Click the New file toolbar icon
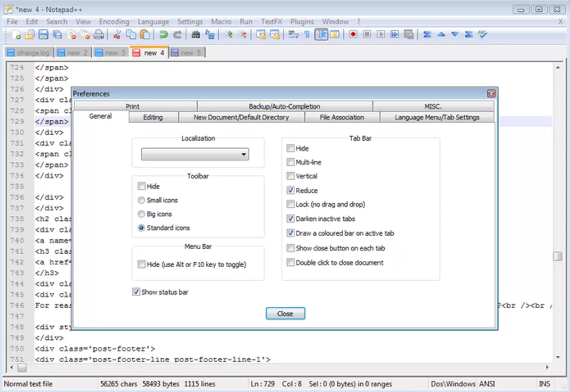The image size is (570, 392). (x=16, y=34)
